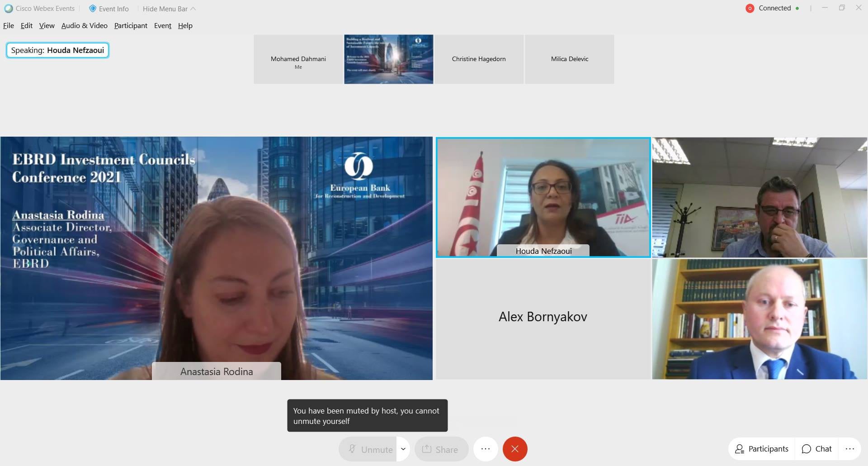Leave event with red X button

point(515,449)
